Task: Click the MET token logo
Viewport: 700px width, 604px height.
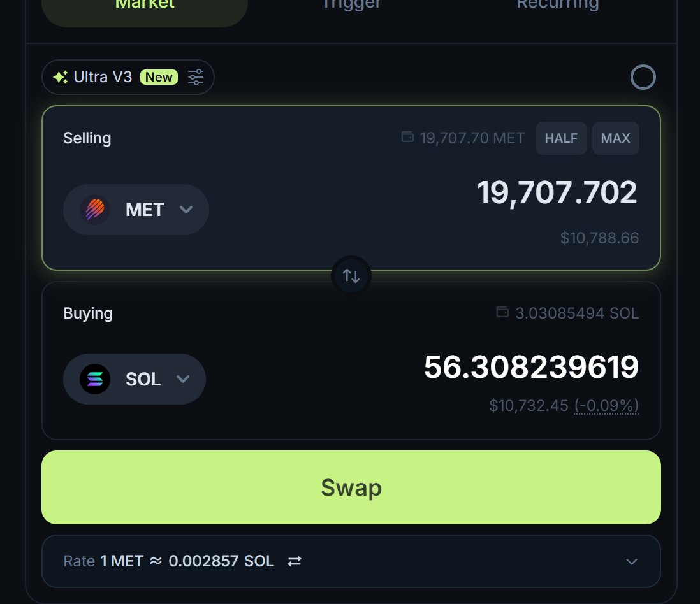Action: (x=95, y=210)
